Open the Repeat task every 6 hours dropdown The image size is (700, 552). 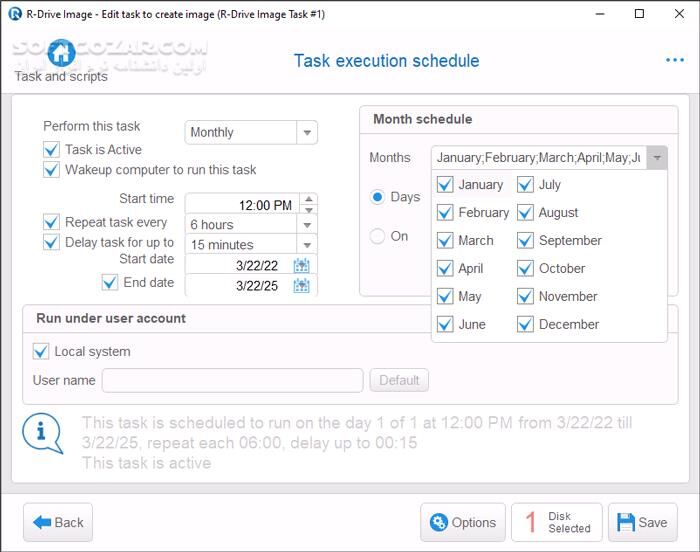point(307,224)
